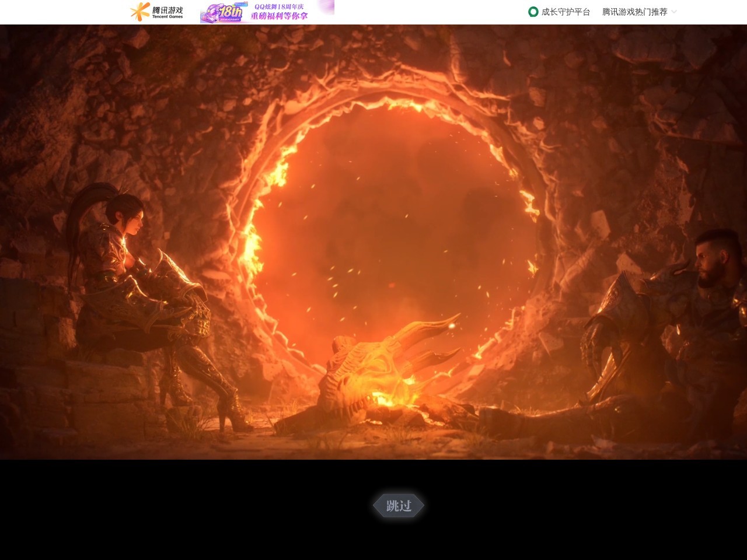
Task: Click the Tencent Games logo
Action: [156, 12]
